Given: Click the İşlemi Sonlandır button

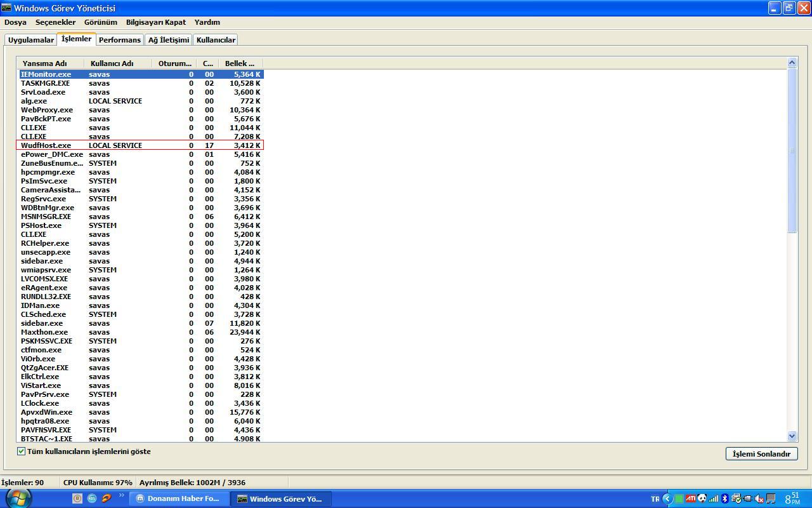Looking at the screenshot, I should click(x=761, y=454).
